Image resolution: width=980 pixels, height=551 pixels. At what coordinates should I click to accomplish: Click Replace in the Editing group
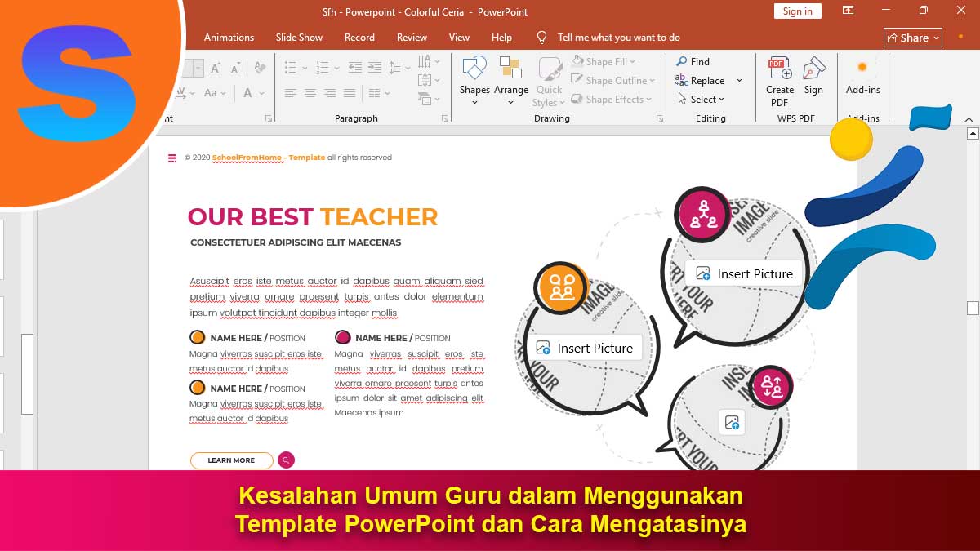700,80
